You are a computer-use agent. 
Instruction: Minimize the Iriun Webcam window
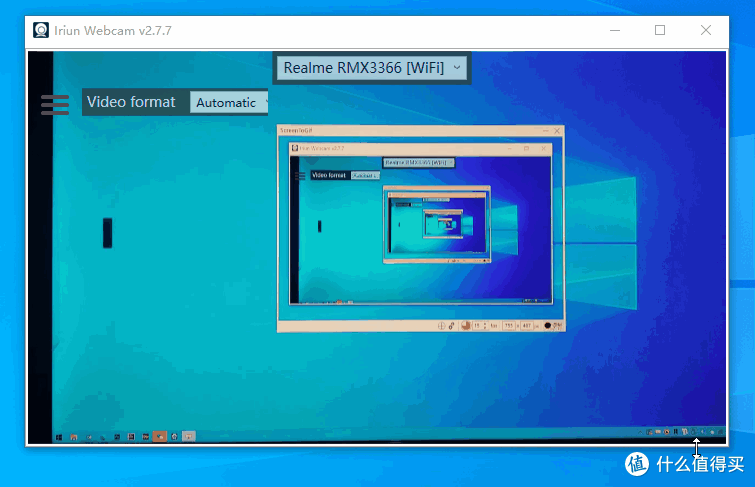(615, 30)
